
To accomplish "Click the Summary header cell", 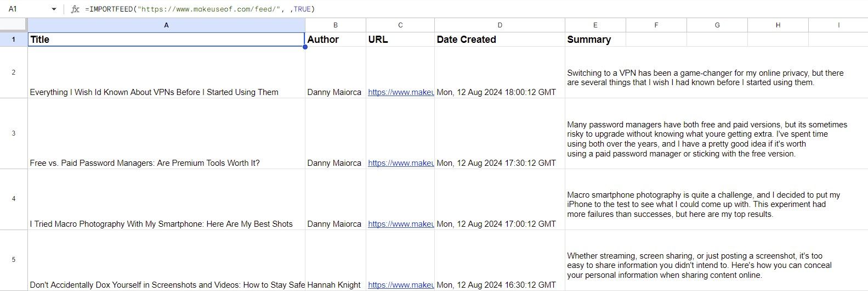I will (595, 40).
